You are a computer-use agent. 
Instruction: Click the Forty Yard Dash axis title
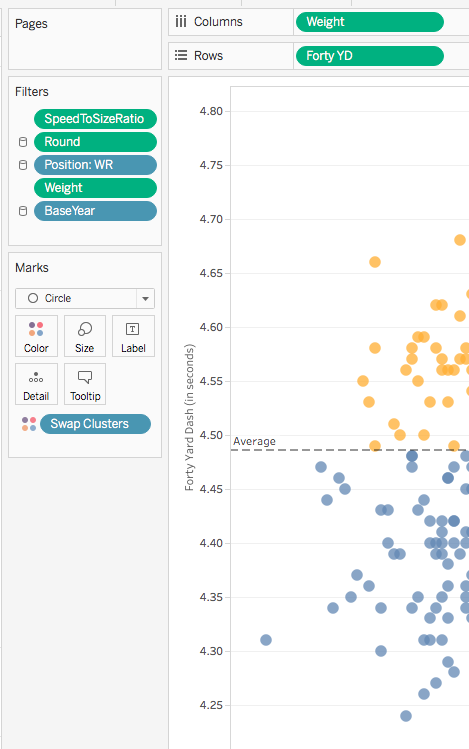pyautogui.click(x=190, y=417)
